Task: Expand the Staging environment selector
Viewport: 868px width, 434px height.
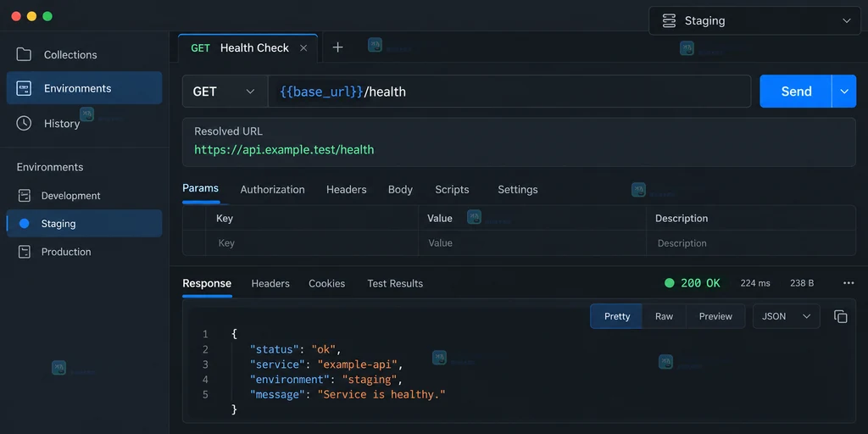Action: click(754, 21)
